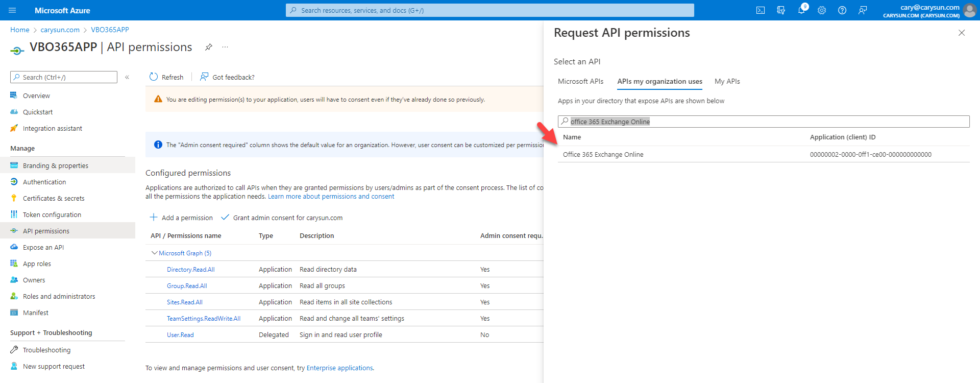
Task: Click the 'Delegated' type cell for User.Read
Action: tap(274, 334)
